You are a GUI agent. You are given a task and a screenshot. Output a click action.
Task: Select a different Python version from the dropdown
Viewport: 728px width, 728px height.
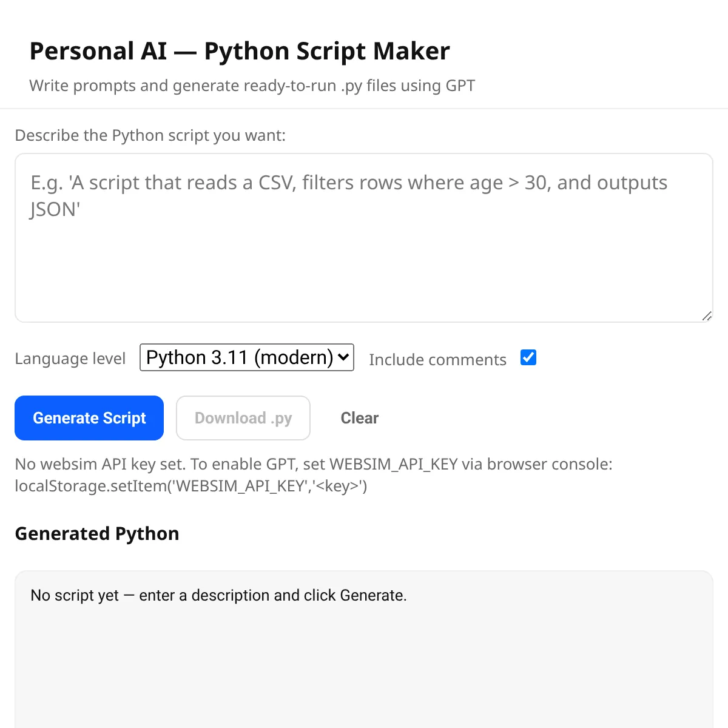(x=246, y=358)
